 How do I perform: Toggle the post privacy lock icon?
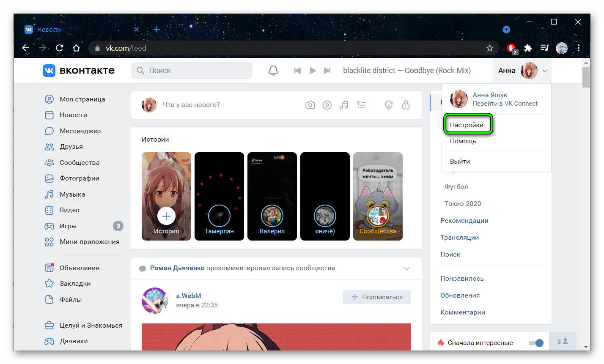click(x=406, y=105)
